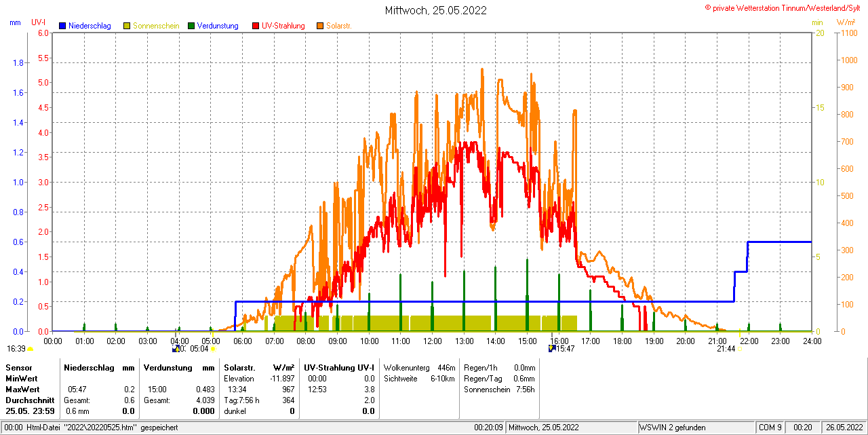Screen dimensions: 868x435
Task: Click the 00:20 status bar field
Action: tap(803, 428)
